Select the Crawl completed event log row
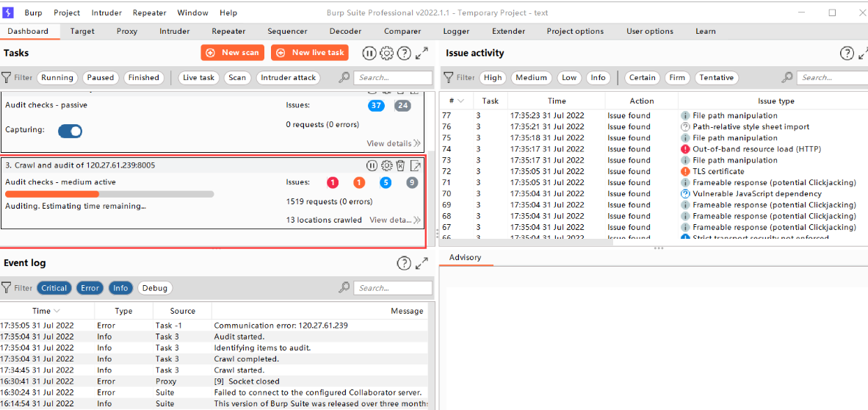Screen dimensions: 868x410 (x=214, y=359)
